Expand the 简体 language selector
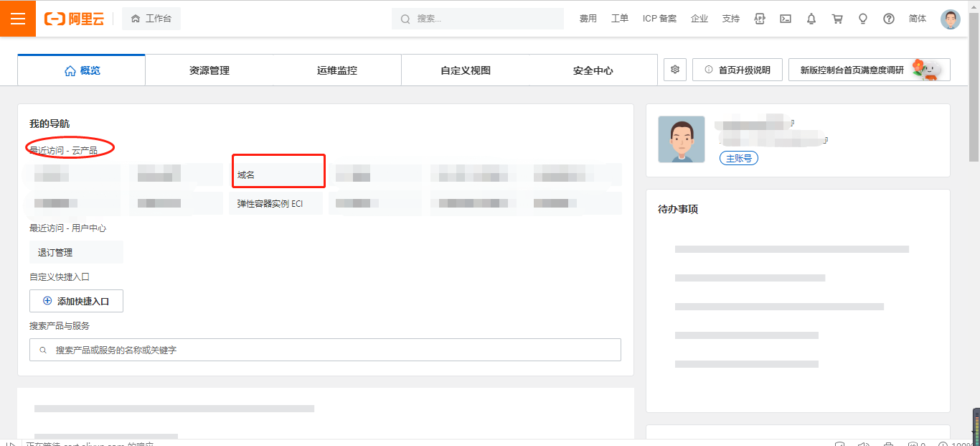The width and height of the screenshot is (980, 446). click(x=918, y=19)
